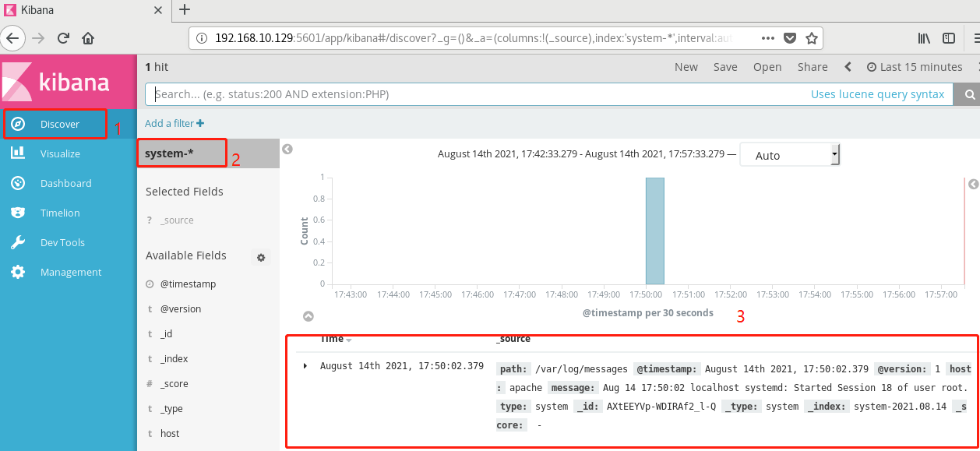The height and width of the screenshot is (451, 980).
Task: Click the Share menu item
Action: [x=813, y=67]
